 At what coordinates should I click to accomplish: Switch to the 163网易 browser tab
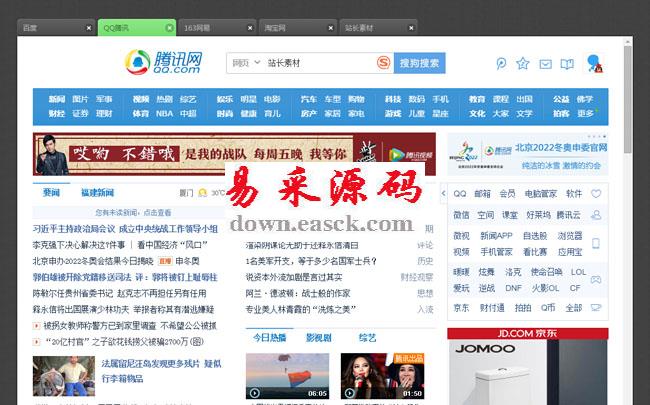coord(213,28)
